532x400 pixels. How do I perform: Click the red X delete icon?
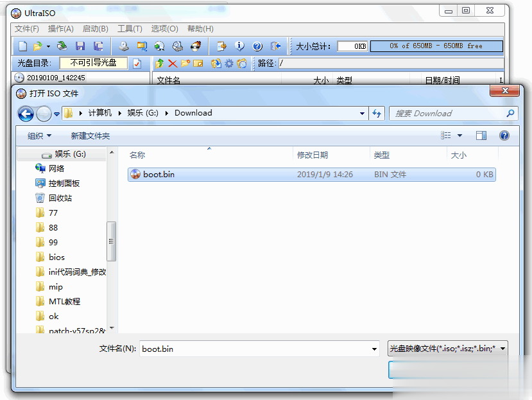pyautogui.click(x=173, y=64)
